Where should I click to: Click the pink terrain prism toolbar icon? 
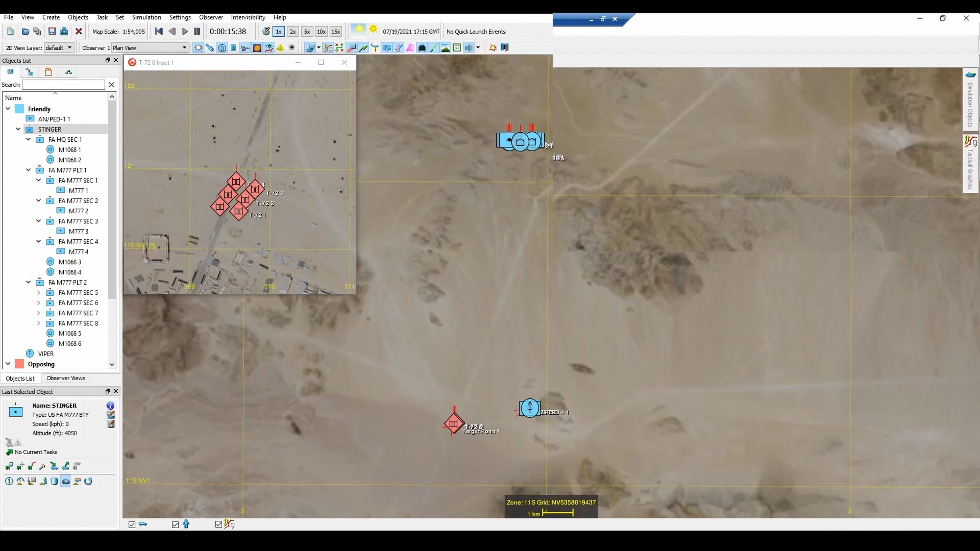410,48
